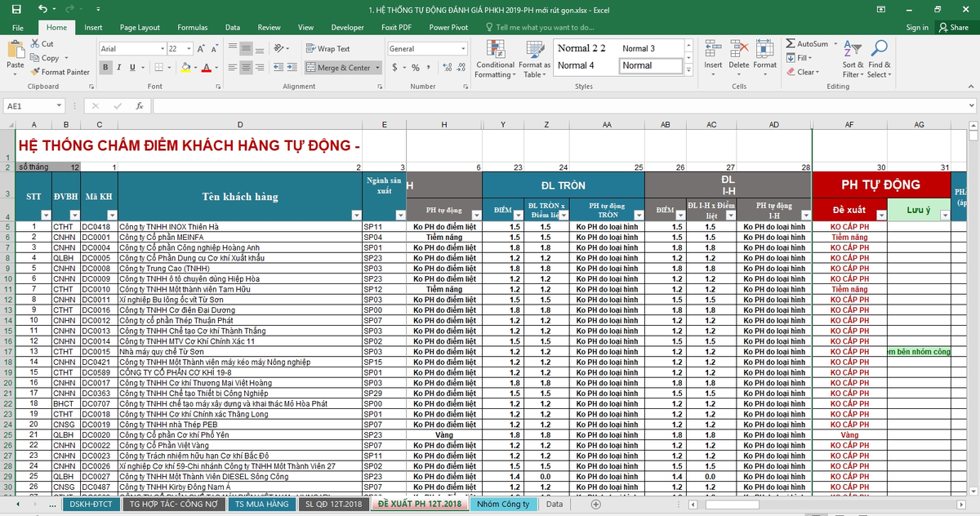Toggle Wrap Text
Image resolution: width=980 pixels, height=516 pixels.
327,49
